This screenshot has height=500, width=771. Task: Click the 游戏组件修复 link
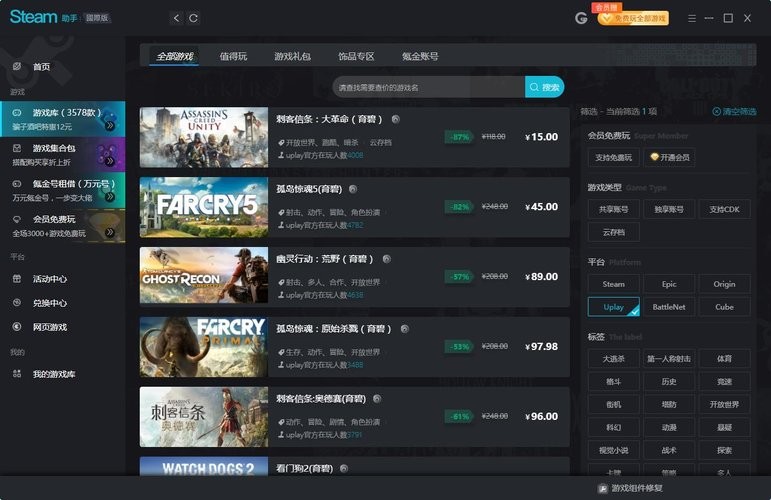pyautogui.click(x=630, y=488)
